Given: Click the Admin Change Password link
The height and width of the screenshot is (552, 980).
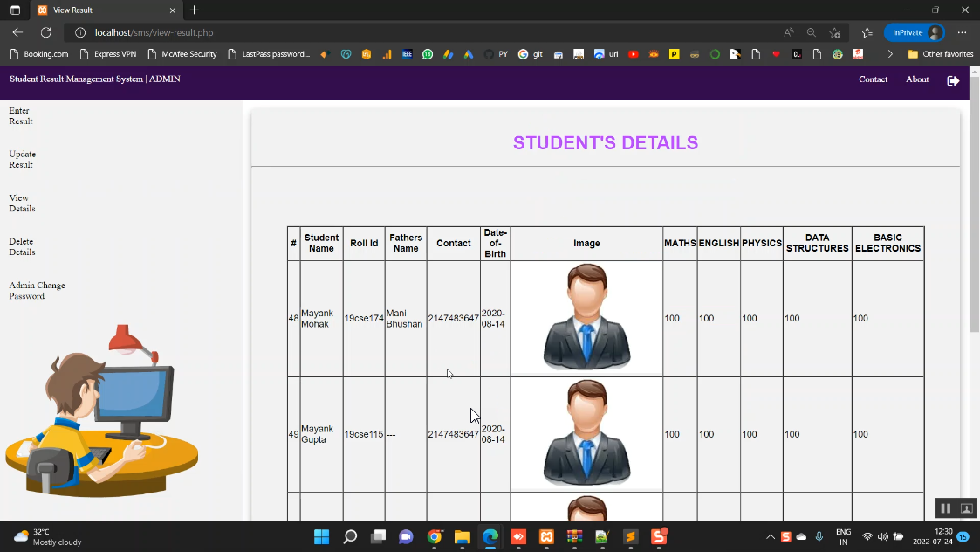Looking at the screenshot, I should 37,290.
